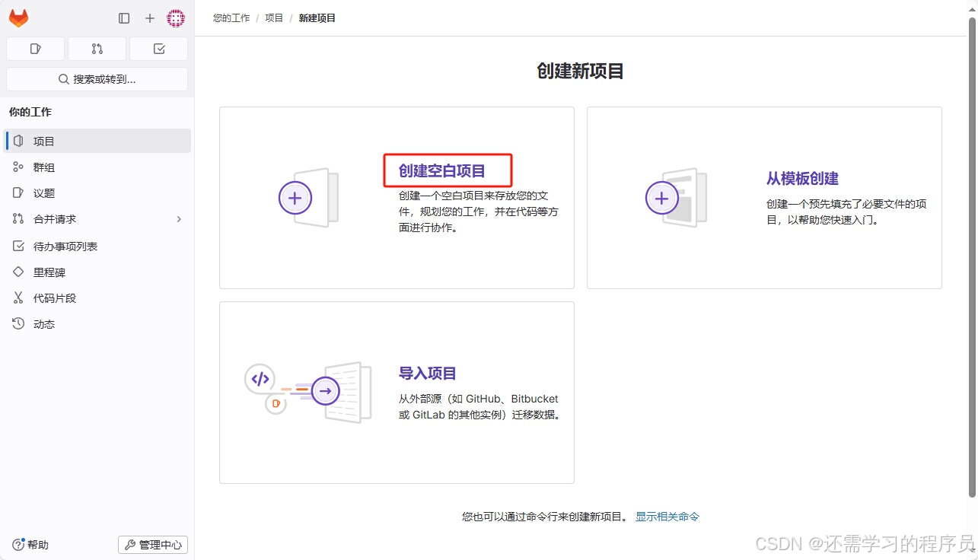978x560 pixels.
Task: Open the plus create-new menu
Action: tap(150, 18)
